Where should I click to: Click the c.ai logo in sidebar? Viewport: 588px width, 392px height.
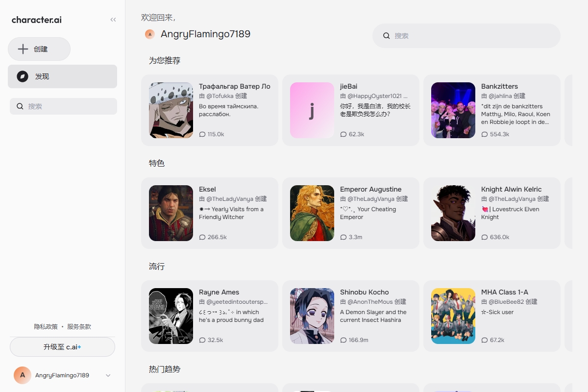click(x=37, y=20)
